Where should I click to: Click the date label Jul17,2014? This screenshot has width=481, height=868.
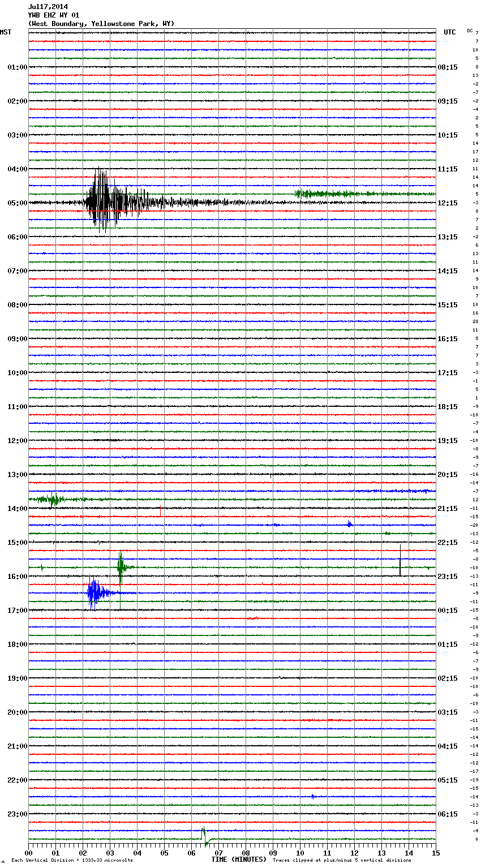coord(48,7)
